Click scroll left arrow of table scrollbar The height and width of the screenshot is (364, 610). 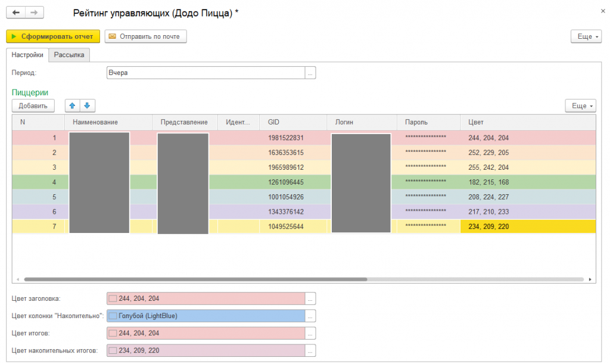click(18, 279)
